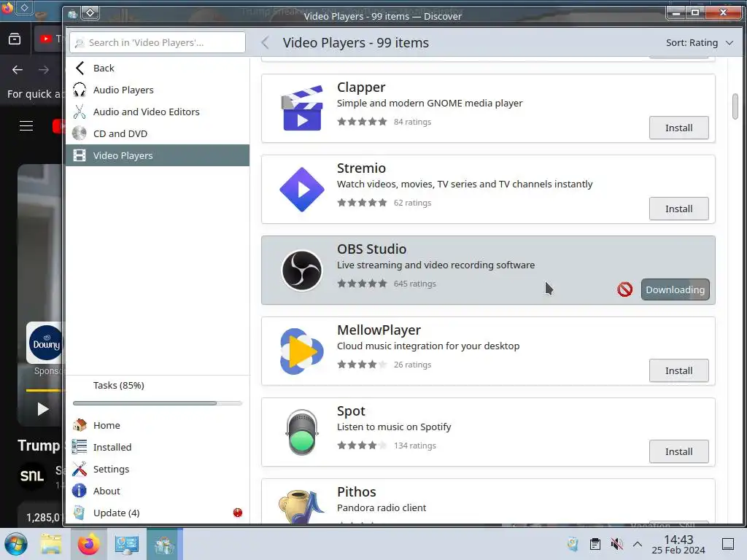The height and width of the screenshot is (560, 747).
Task: Click the Audio Players headphones icon
Action: (80, 90)
